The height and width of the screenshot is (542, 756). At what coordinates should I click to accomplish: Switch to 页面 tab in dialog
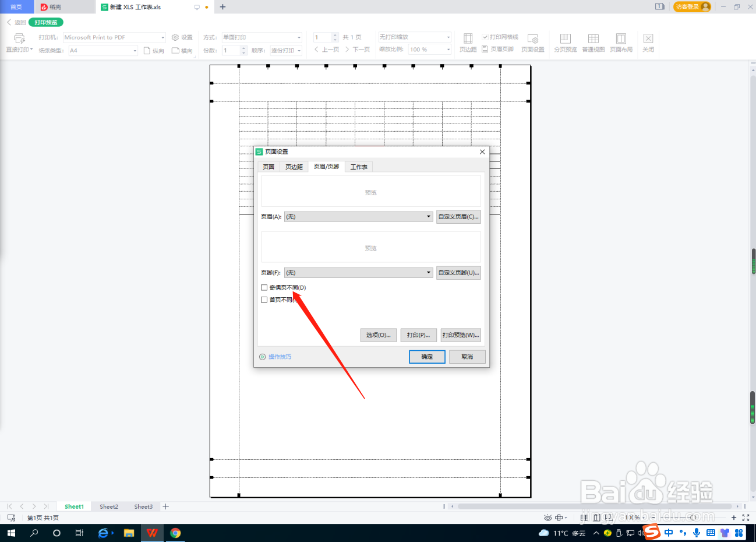pyautogui.click(x=269, y=167)
